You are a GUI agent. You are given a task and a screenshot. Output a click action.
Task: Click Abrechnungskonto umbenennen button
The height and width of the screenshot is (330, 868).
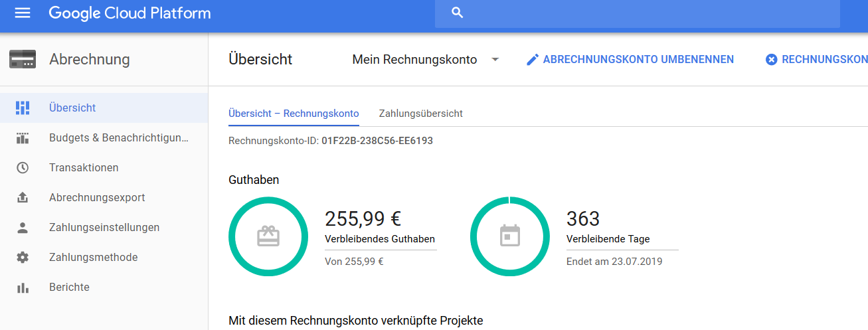pos(630,60)
